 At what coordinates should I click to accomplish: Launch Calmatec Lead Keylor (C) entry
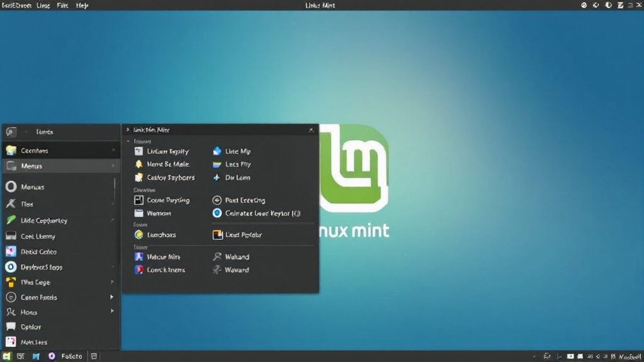257,214
